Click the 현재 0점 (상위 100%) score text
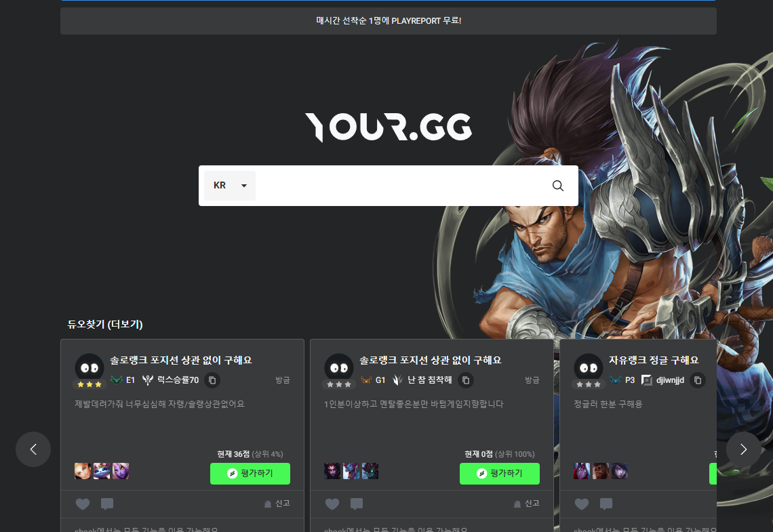The image size is (773, 532). pos(499,454)
